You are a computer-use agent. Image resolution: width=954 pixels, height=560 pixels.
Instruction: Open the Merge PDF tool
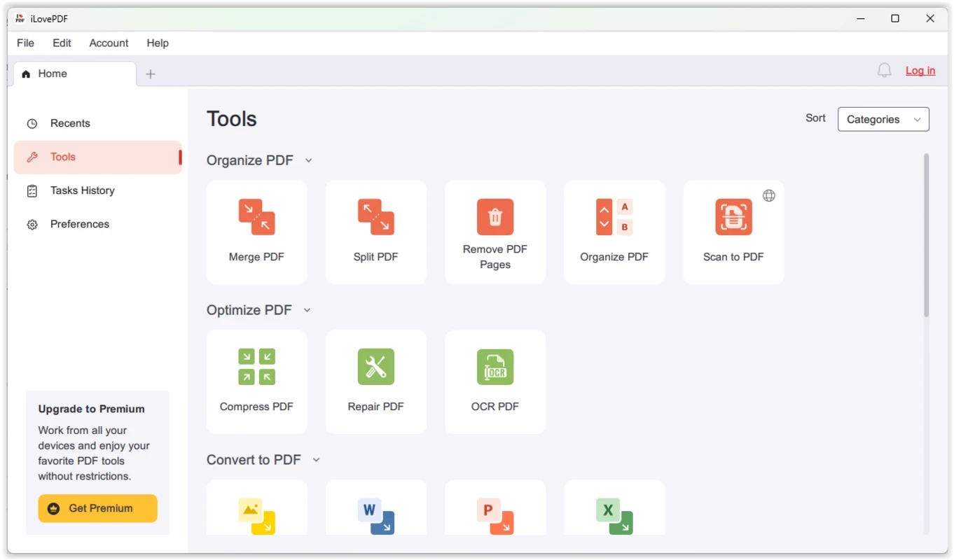coord(256,232)
